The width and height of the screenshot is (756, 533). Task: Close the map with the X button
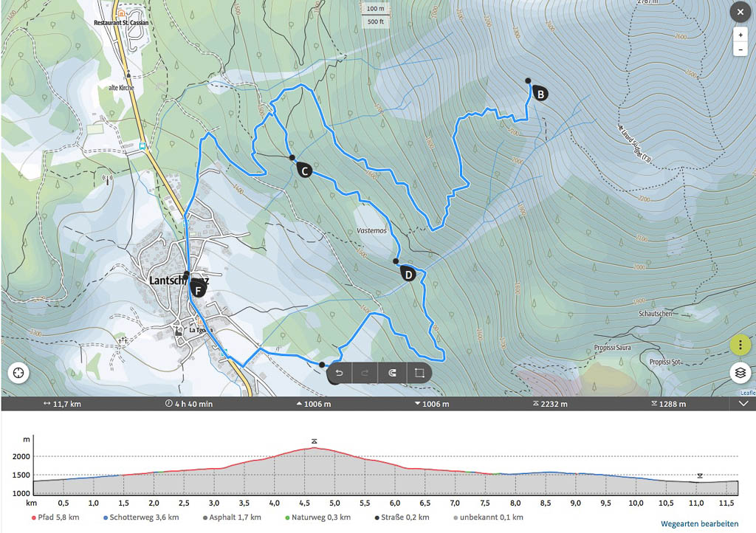click(x=740, y=12)
